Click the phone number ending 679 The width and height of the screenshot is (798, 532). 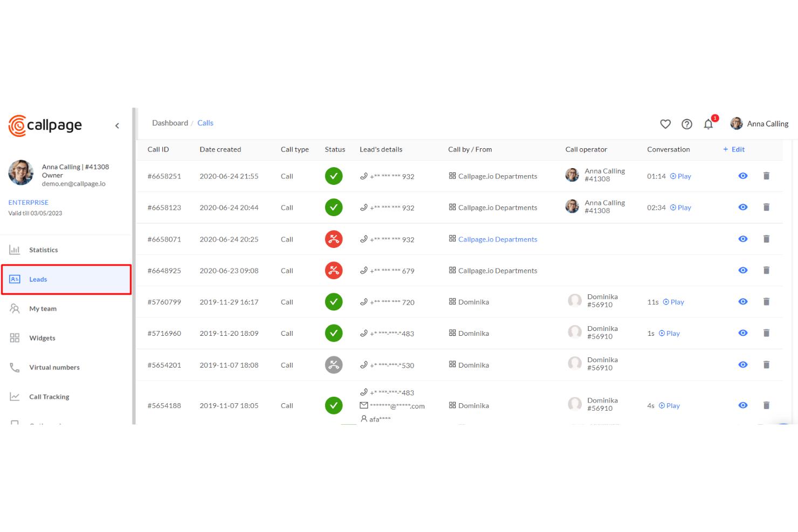(392, 271)
